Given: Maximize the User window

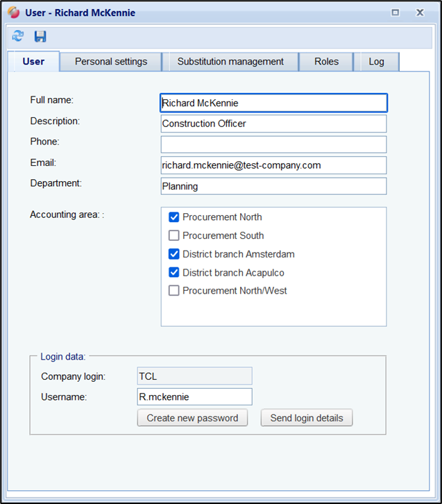Looking at the screenshot, I should pos(396,12).
